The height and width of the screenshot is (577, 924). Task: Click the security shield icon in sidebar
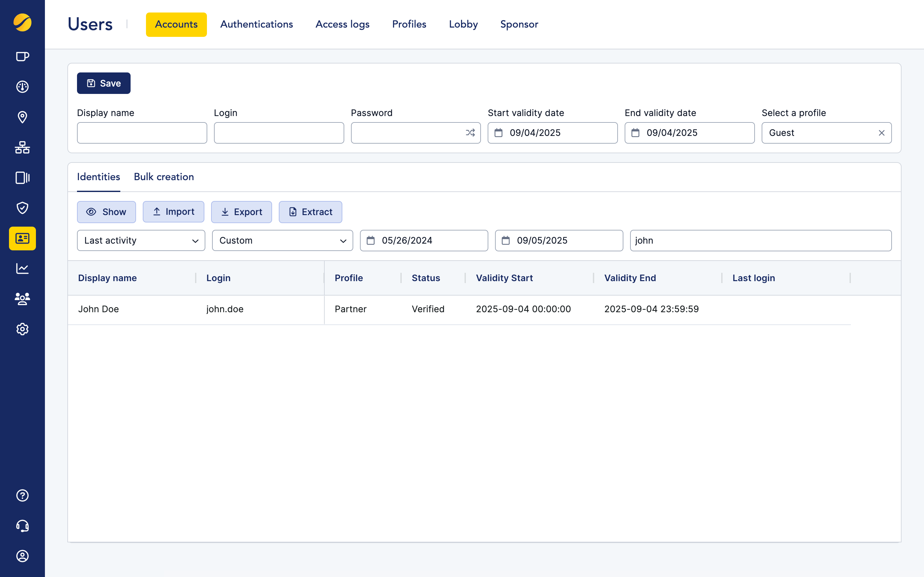click(22, 208)
